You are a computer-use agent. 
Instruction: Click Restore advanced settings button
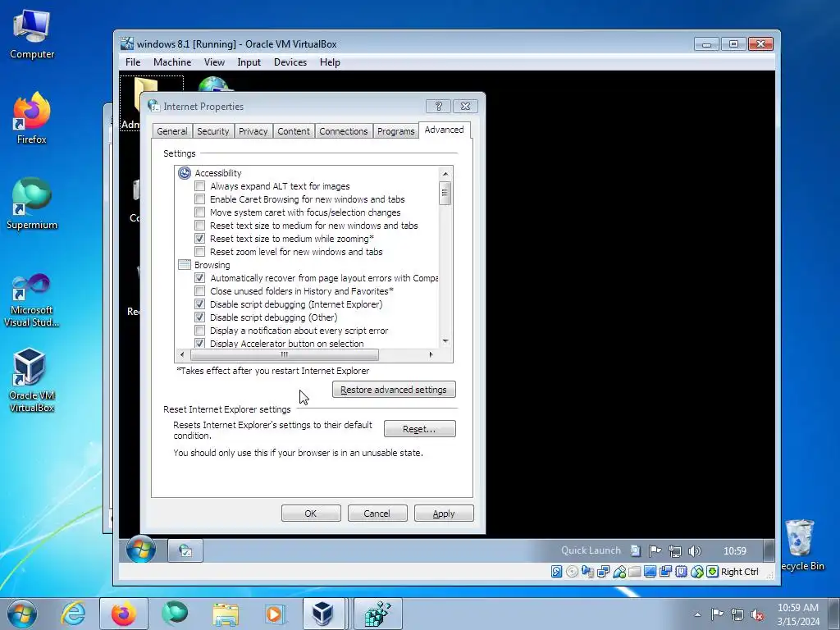click(394, 390)
